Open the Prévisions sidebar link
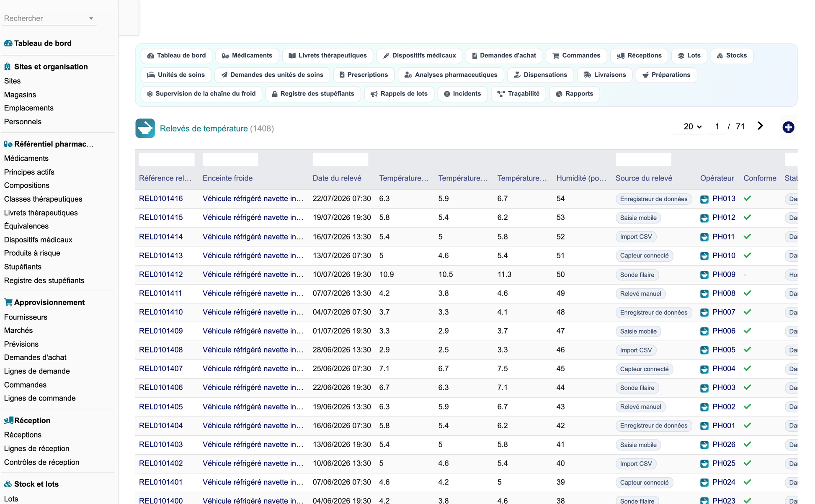The height and width of the screenshot is (504, 815). 21,344
